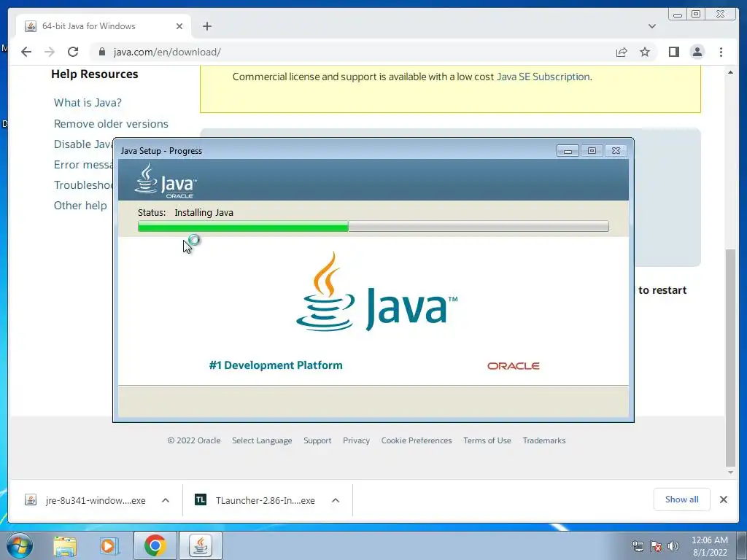Click the address bar URL java.com/en/download/
Viewport: 747px width, 560px height.
click(167, 52)
